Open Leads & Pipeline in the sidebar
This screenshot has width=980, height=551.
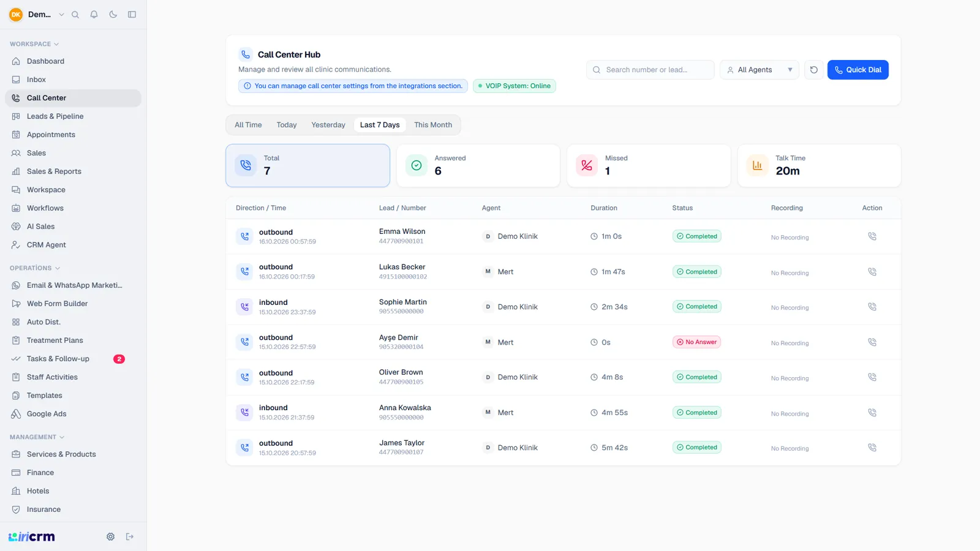point(73,116)
